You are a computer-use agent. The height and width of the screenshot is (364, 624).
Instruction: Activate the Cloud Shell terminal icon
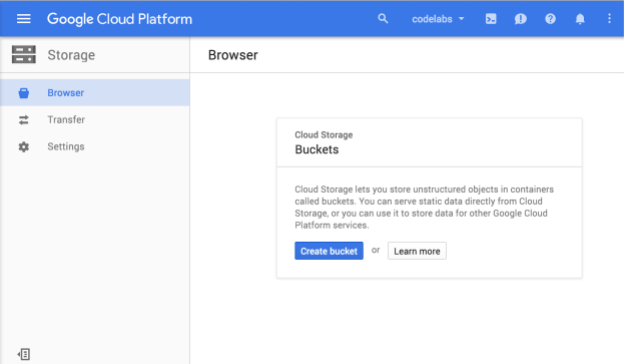click(x=491, y=19)
